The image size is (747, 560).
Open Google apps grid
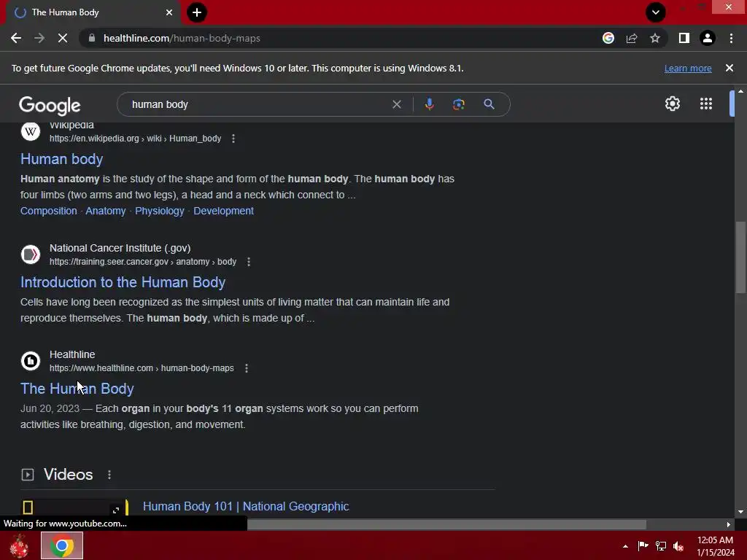point(706,104)
